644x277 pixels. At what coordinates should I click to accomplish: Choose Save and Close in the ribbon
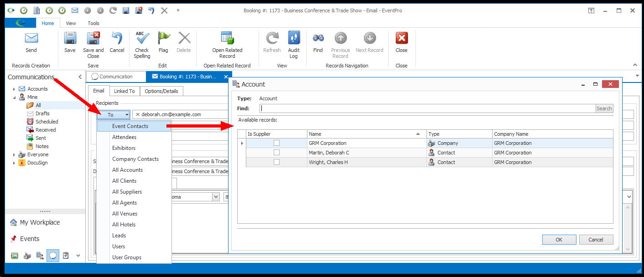point(93,45)
